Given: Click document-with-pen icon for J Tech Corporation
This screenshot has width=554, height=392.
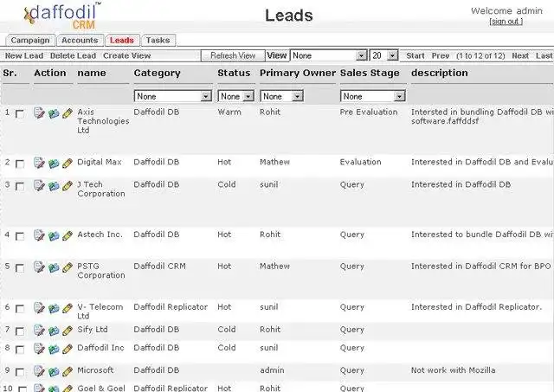Looking at the screenshot, I should point(39,185).
